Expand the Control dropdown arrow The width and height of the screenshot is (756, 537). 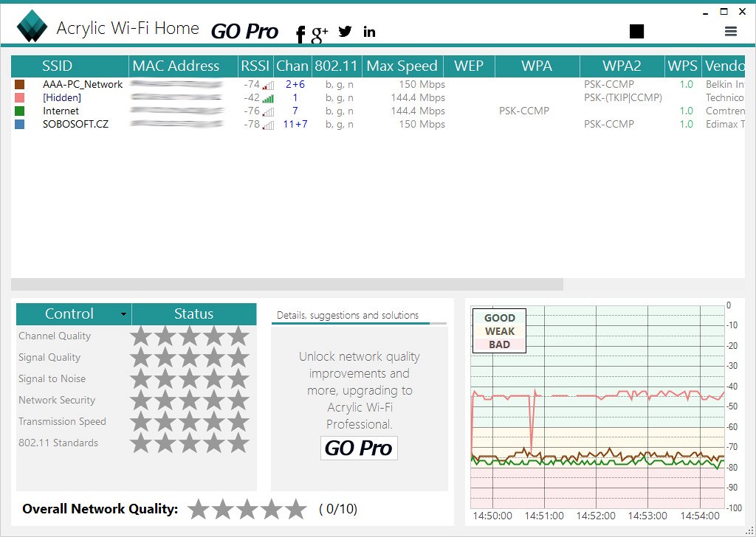tap(123, 314)
